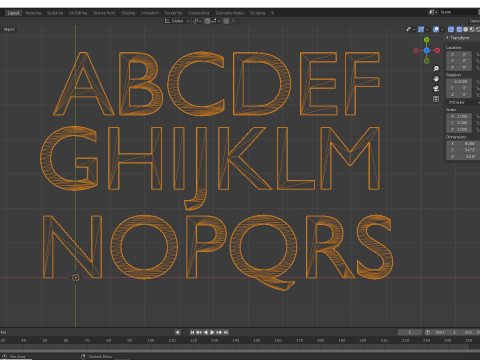This screenshot has height=360, width=480.
Task: Click frame 100 on the timeline ruler
Action: pos(151,340)
